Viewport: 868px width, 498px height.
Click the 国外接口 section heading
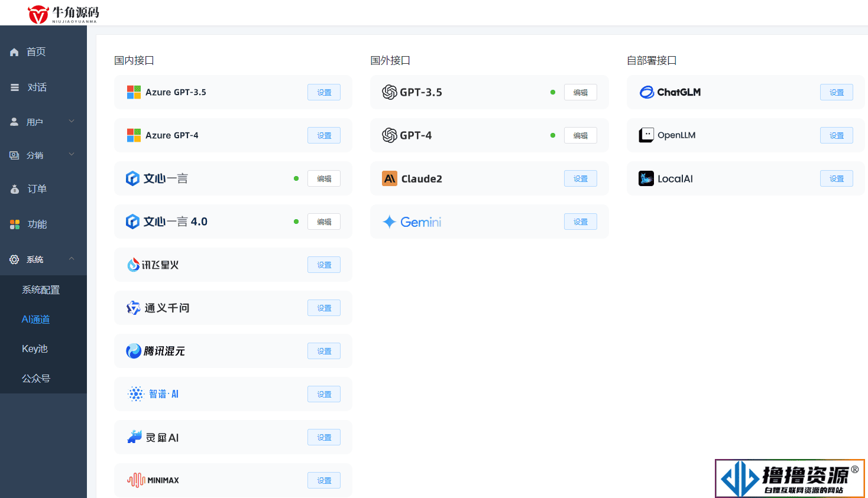390,60
